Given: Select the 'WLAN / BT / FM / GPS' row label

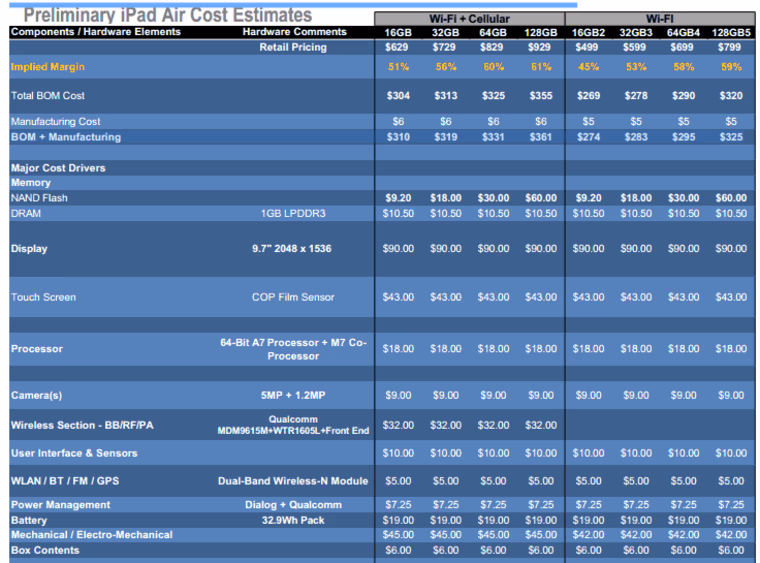Looking at the screenshot, I should pos(65,481).
